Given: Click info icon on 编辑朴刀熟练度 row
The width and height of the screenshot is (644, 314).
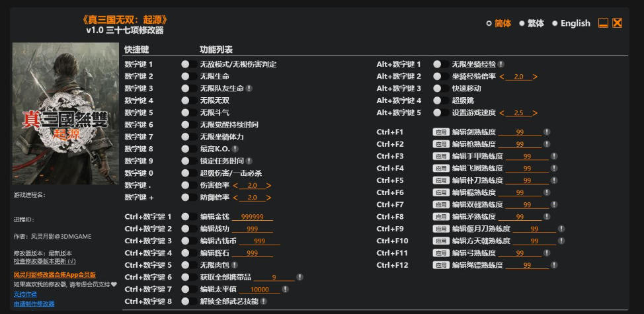Looking at the screenshot, I should 554,180.
